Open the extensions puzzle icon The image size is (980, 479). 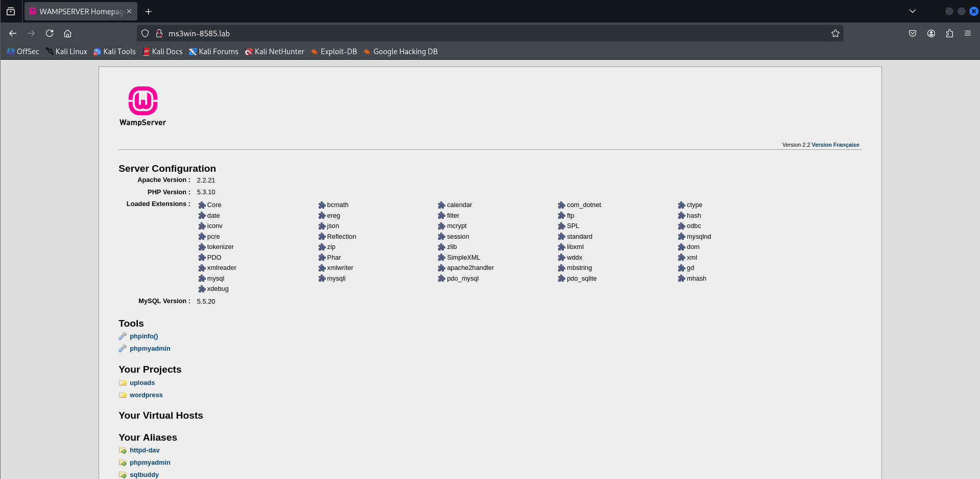(949, 33)
